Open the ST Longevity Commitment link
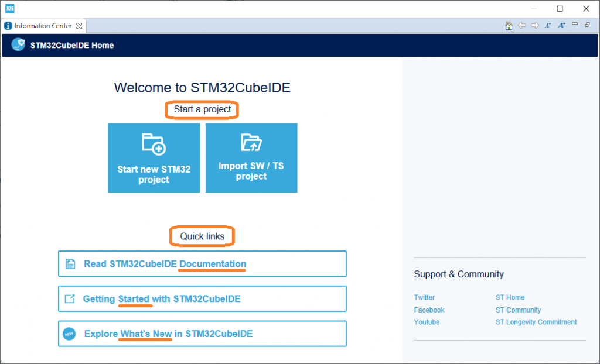 (x=536, y=322)
